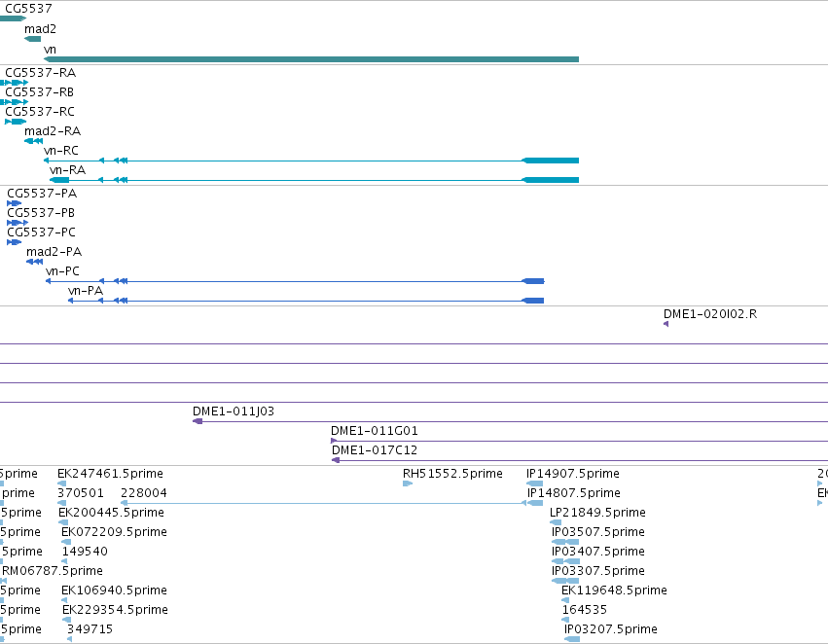The image size is (828, 644).
Task: Click the 349715 feature label
Action: tap(90, 629)
